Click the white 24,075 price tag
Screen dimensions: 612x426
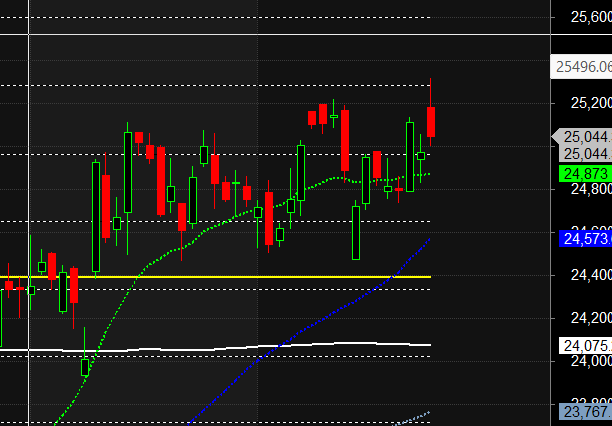585,346
